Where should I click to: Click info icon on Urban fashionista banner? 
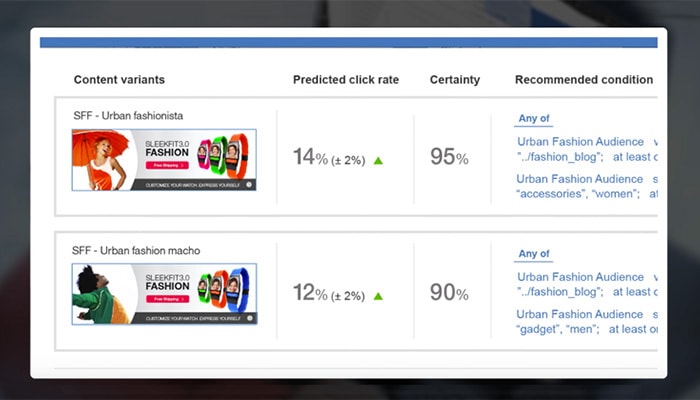(250, 184)
